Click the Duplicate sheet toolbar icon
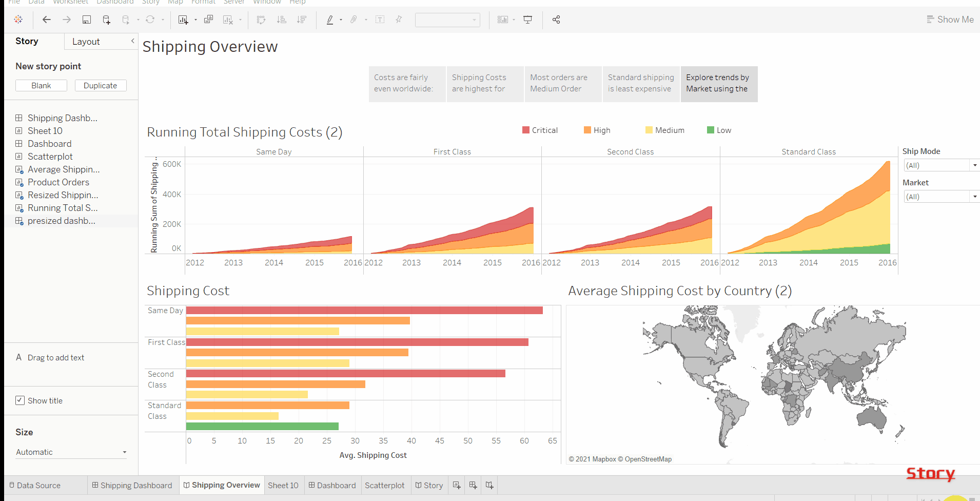Viewport: 980px width, 501px height. pyautogui.click(x=208, y=20)
